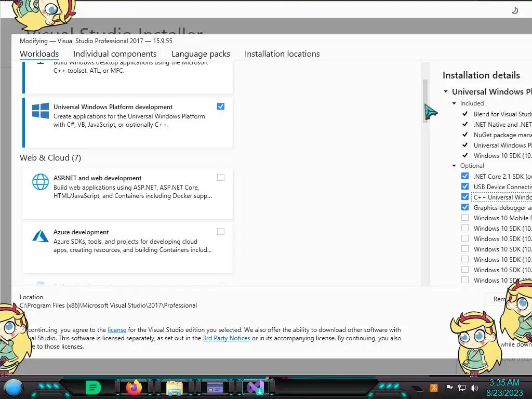Screen dimensions: 532x399
Task: Click the taskbar clock showing 3:35 AM
Action: [x=504, y=383]
